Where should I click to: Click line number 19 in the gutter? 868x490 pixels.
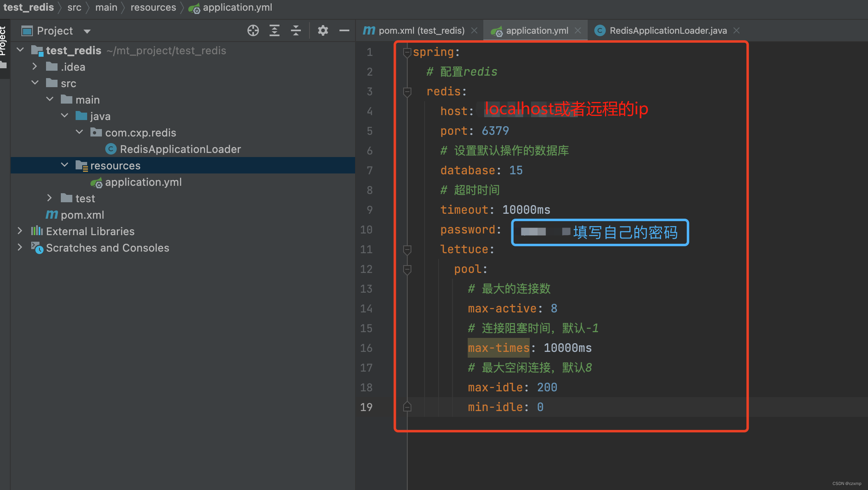[x=366, y=407]
